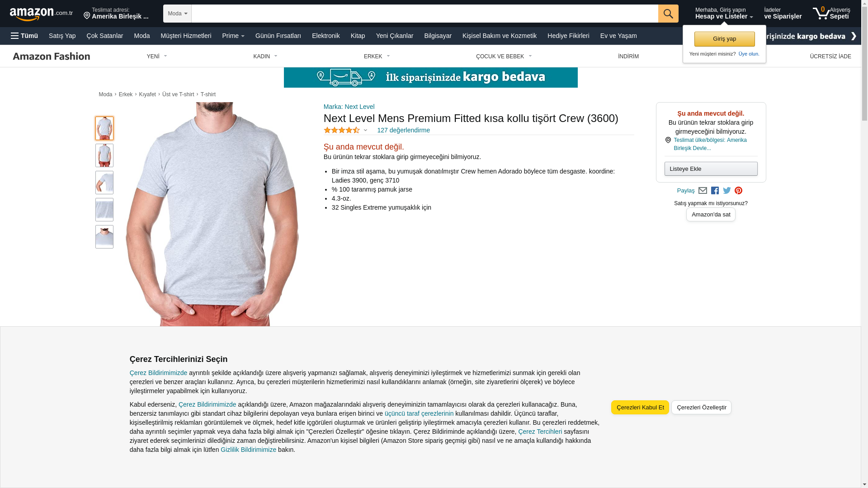Expand the star ratings breakdown arrow
This screenshot has width=868, height=488.
coord(366,131)
